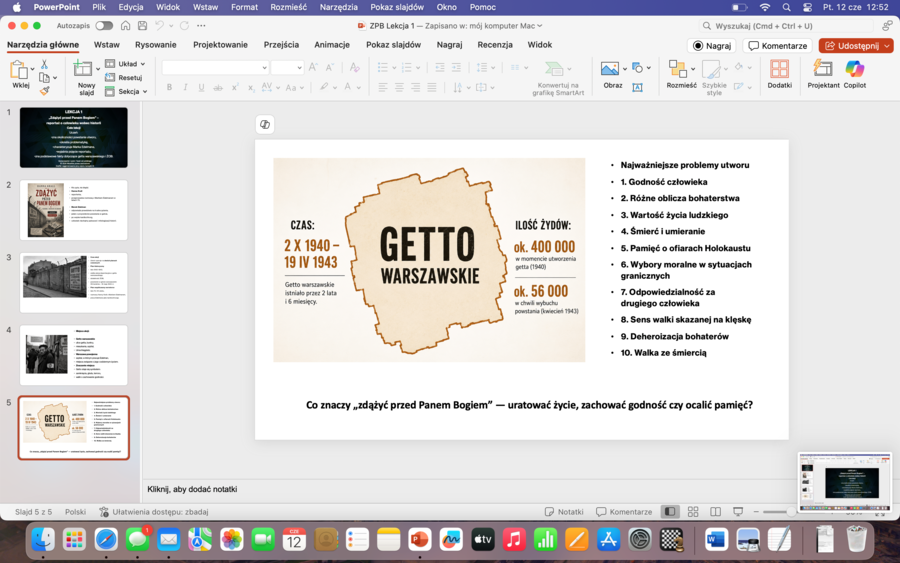Toggle the Autozapis switch
This screenshot has height=563, width=900.
[104, 26]
